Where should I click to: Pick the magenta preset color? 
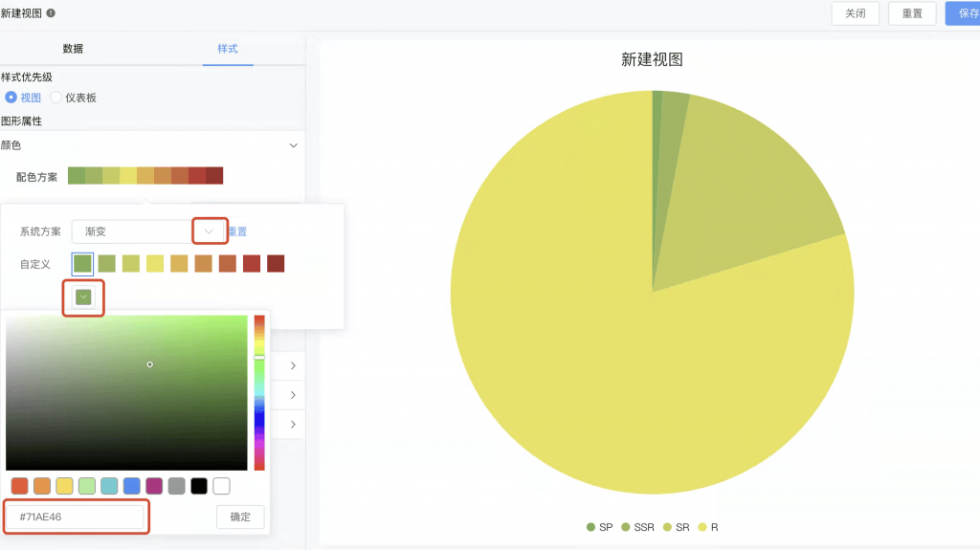click(x=154, y=486)
